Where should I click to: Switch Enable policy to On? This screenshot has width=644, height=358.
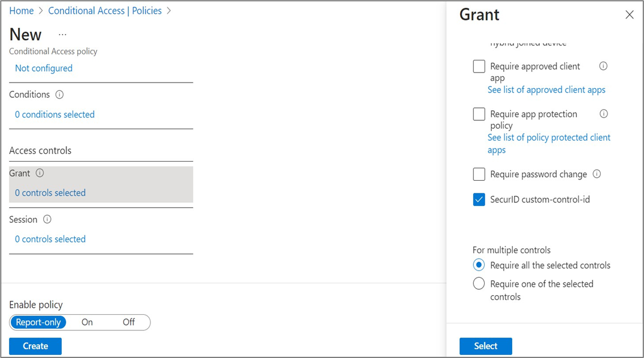click(x=87, y=322)
